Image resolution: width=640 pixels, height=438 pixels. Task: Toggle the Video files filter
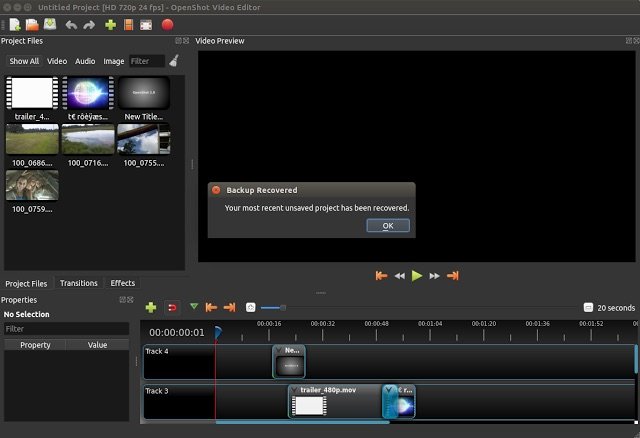pos(57,61)
